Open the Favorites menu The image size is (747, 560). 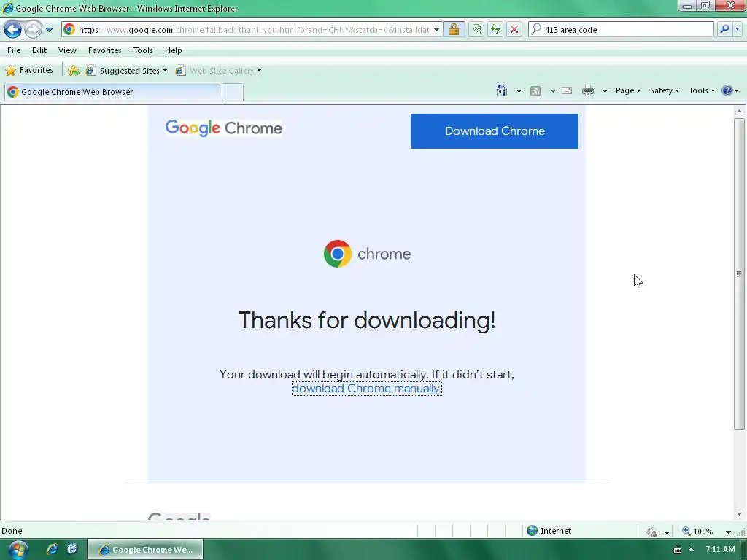pos(105,50)
